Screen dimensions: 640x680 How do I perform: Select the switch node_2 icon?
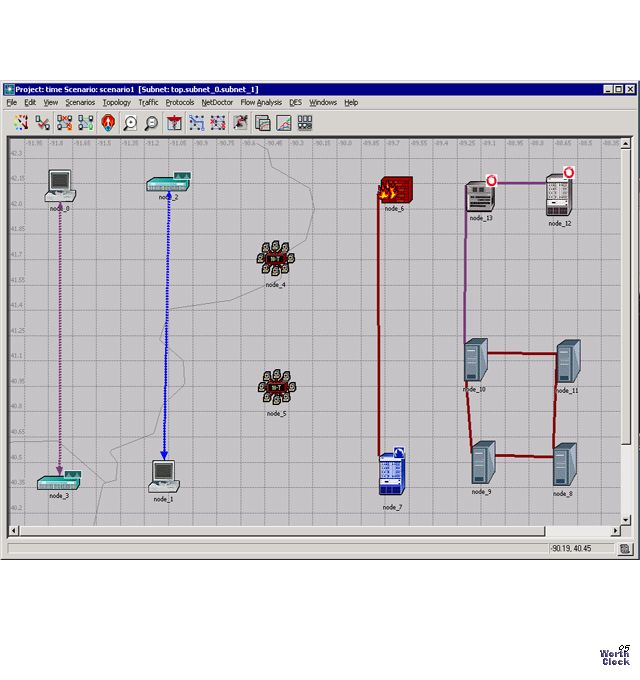[x=168, y=184]
